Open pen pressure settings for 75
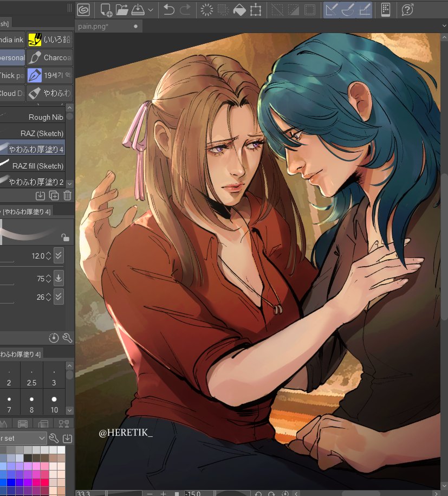Viewport: 448px width, 496px height. [x=59, y=278]
